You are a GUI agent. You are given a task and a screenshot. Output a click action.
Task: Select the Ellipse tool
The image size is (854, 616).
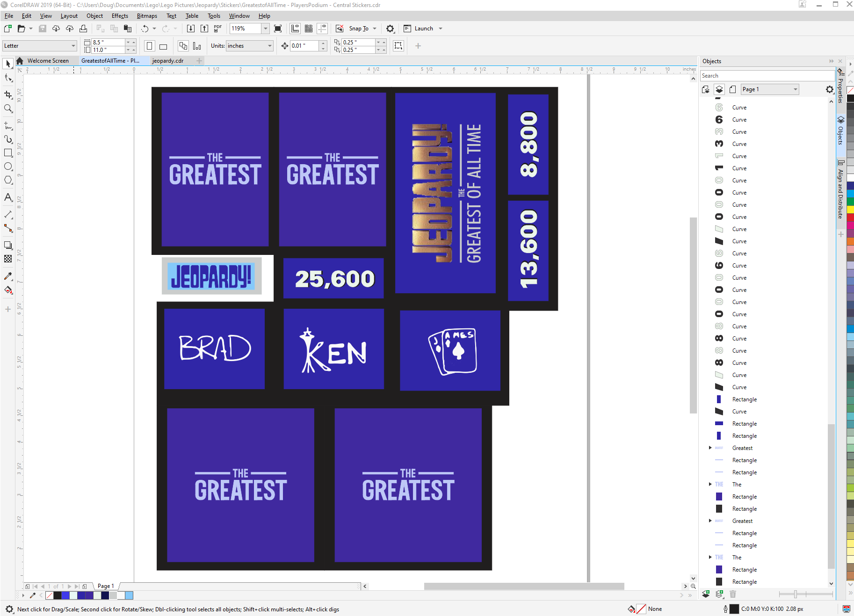[x=8, y=167]
